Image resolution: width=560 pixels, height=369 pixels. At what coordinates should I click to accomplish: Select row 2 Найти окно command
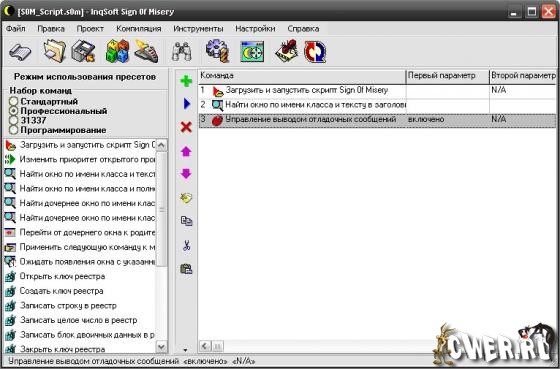pos(377,105)
